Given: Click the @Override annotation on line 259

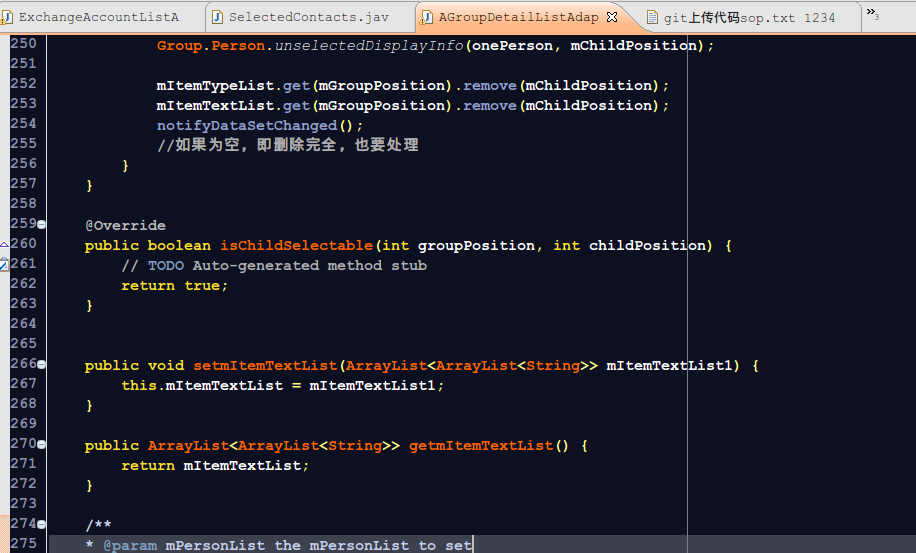Looking at the screenshot, I should [x=126, y=225].
